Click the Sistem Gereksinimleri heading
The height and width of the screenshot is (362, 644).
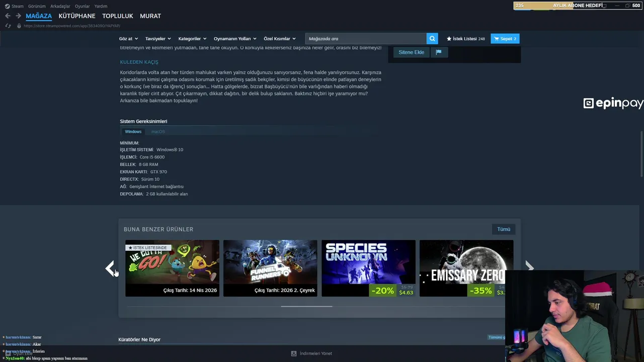(x=143, y=121)
